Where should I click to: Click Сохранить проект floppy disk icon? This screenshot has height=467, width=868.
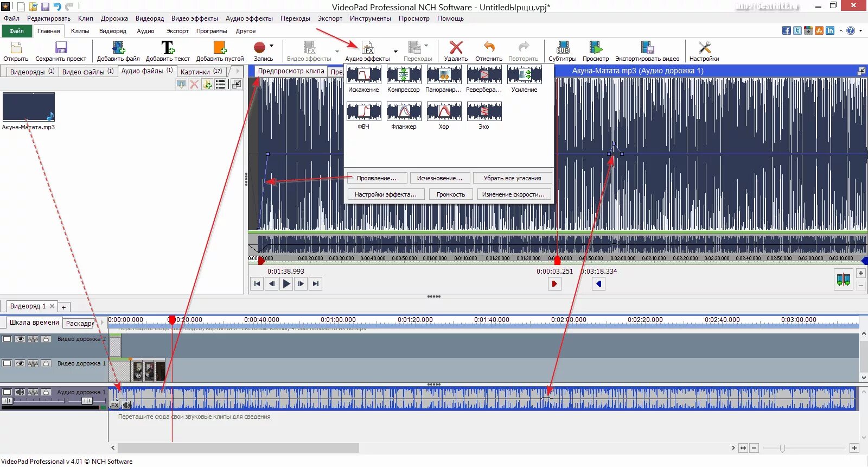pos(61,48)
